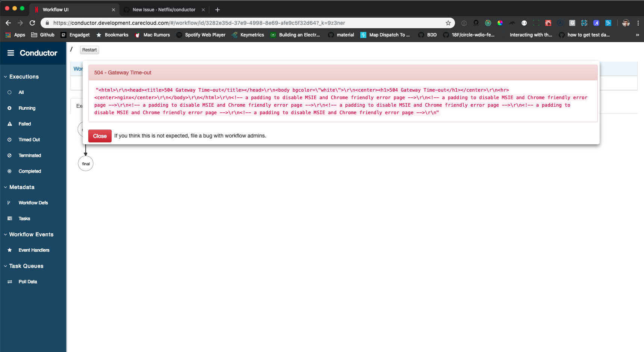Screen dimensions: 644x352
Task: Open the Timed Out executions view
Action: click(x=29, y=139)
